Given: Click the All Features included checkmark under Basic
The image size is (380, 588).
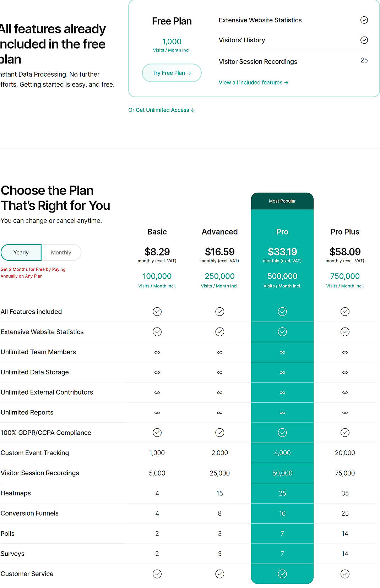Looking at the screenshot, I should (157, 312).
